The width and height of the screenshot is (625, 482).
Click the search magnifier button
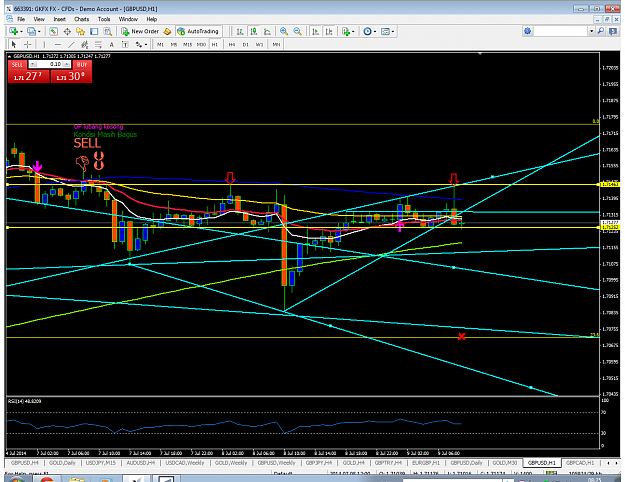pos(601,31)
